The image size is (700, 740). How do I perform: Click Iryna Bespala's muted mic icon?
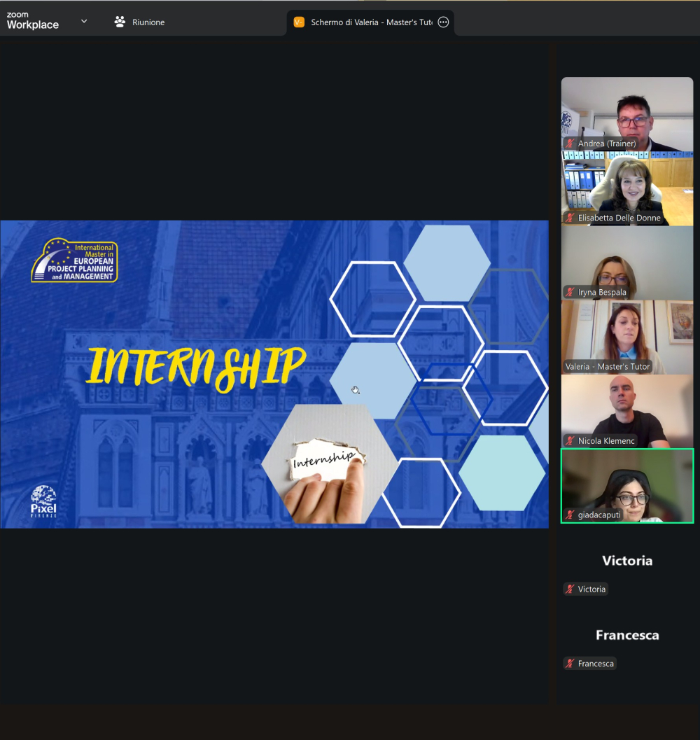[x=570, y=292]
